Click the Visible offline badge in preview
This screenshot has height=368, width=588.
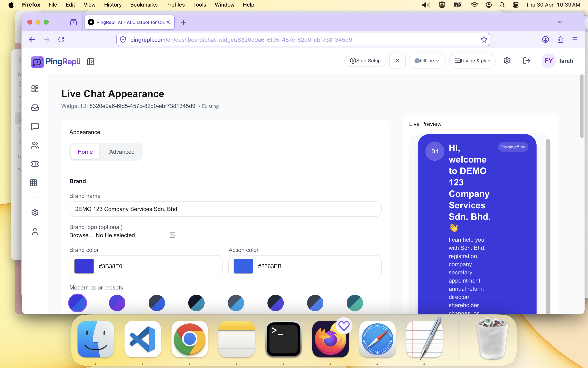[x=513, y=147]
